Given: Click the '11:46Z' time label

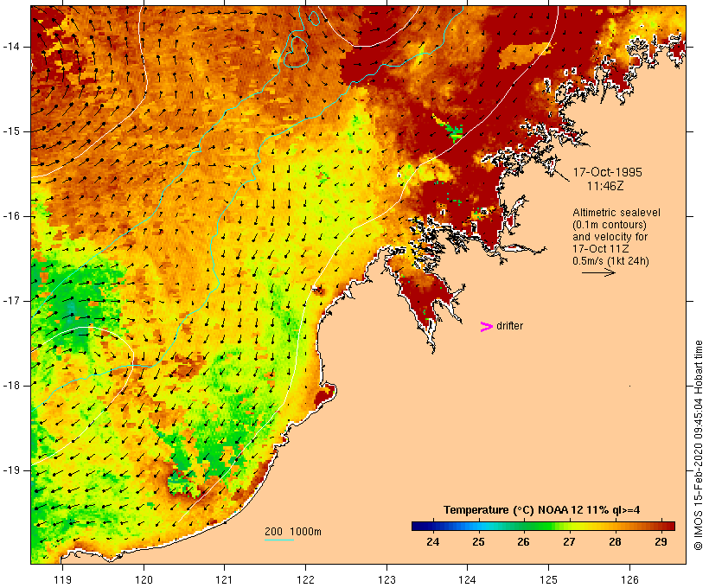Looking at the screenshot, I should point(605,186).
